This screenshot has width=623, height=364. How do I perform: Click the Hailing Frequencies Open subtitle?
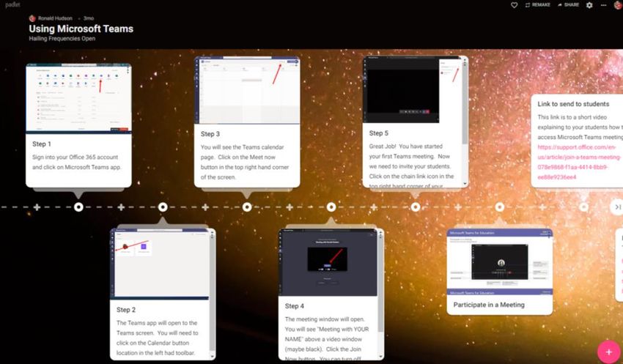[x=62, y=39]
